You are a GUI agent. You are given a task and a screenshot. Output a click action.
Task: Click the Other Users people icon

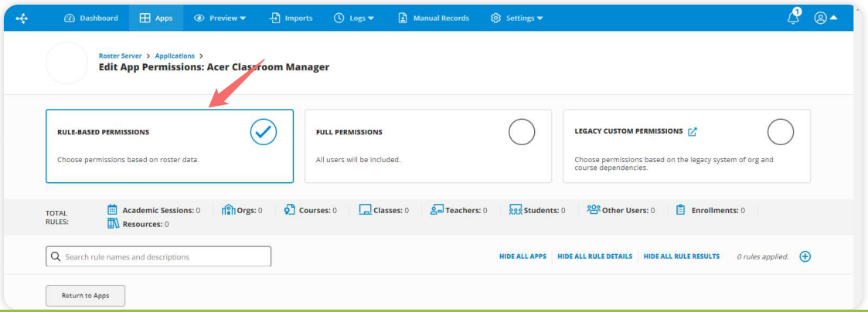(x=594, y=209)
